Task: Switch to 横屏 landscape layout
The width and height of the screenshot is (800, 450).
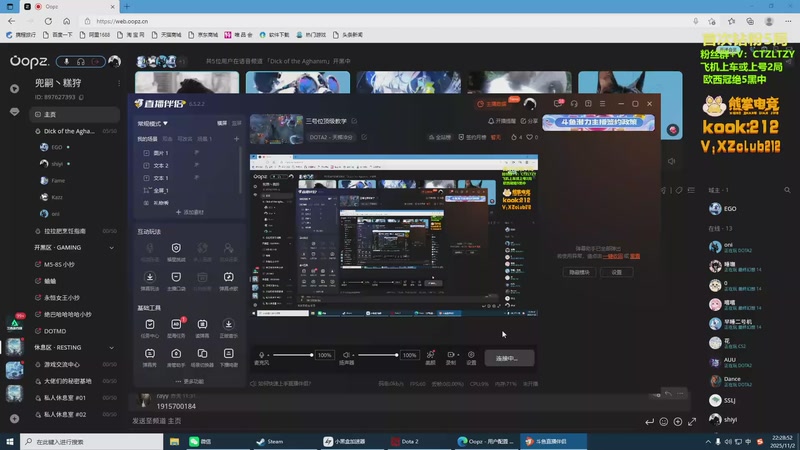Action: pyautogui.click(x=222, y=123)
